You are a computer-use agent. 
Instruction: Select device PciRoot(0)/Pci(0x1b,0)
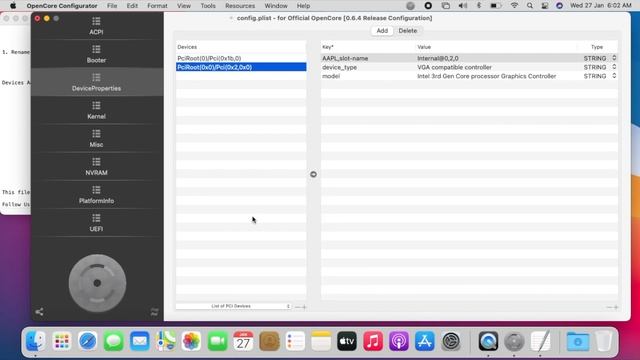(241, 58)
